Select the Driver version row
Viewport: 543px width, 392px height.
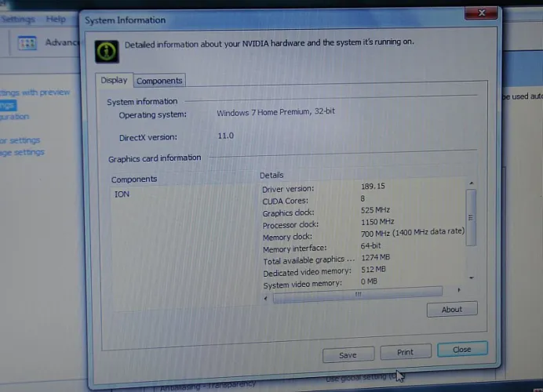pyautogui.click(x=288, y=189)
